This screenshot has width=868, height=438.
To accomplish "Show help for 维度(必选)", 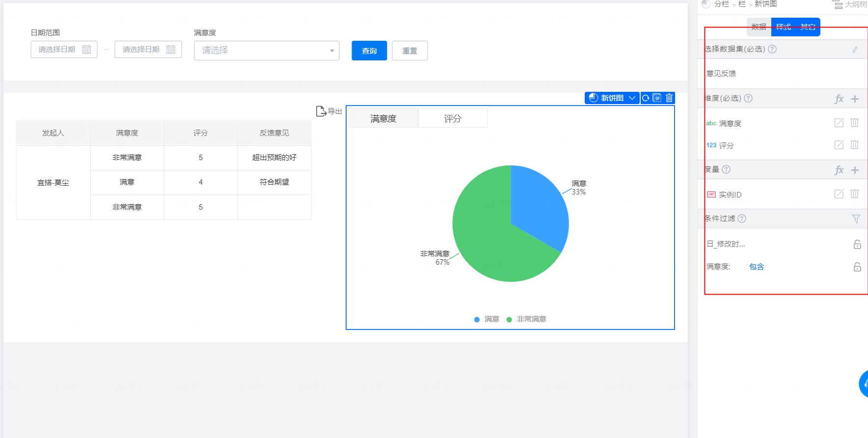I will (x=748, y=98).
